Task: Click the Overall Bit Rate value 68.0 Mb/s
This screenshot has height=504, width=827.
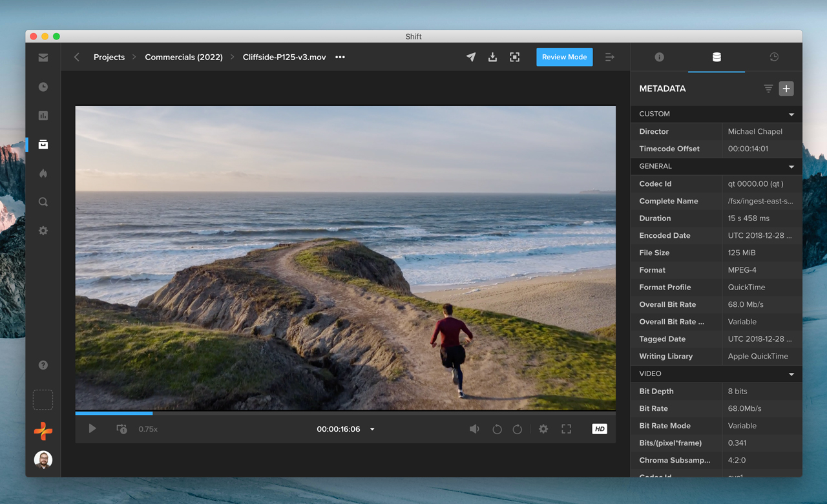Action: 746,304
